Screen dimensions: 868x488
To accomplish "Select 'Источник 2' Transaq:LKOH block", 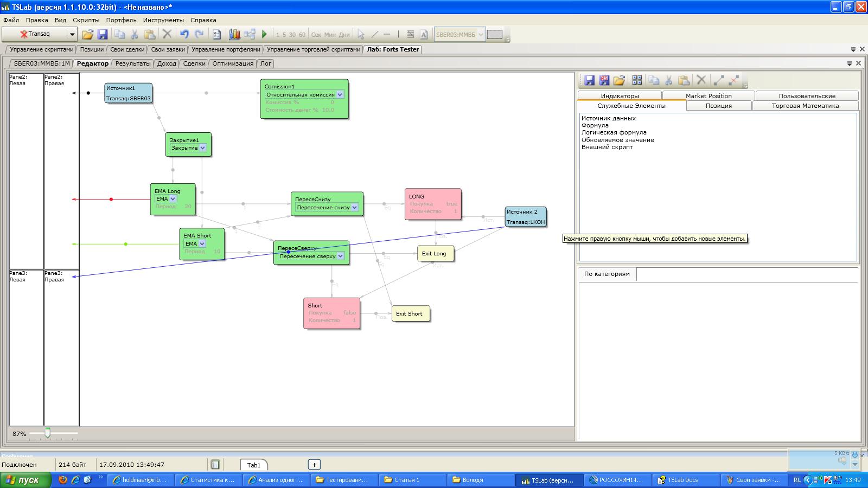I will 525,217.
